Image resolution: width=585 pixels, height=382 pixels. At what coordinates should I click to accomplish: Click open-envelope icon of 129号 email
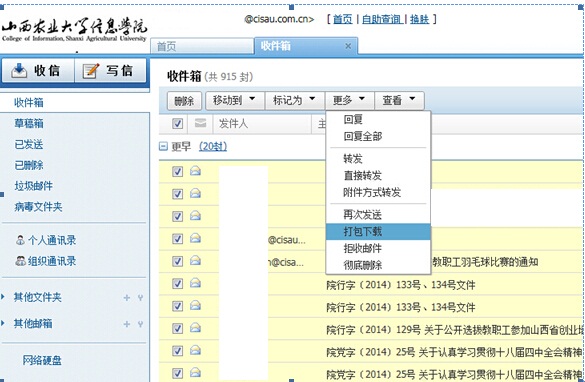click(x=195, y=328)
